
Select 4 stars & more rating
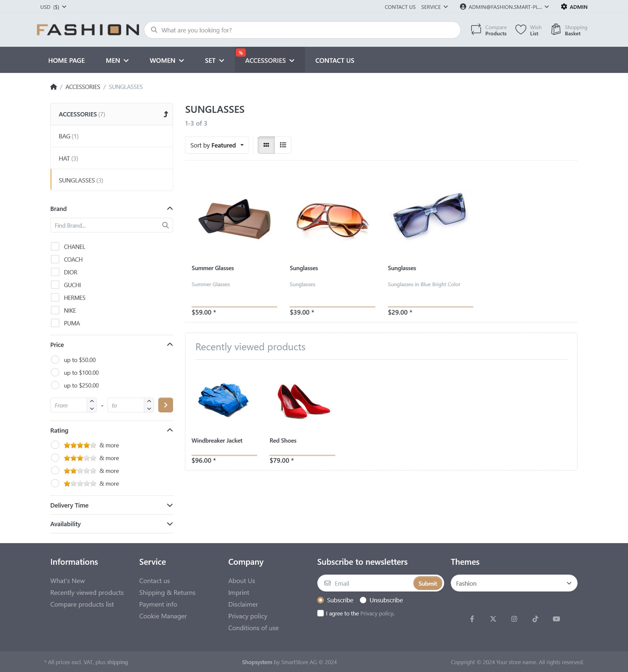tap(55, 445)
